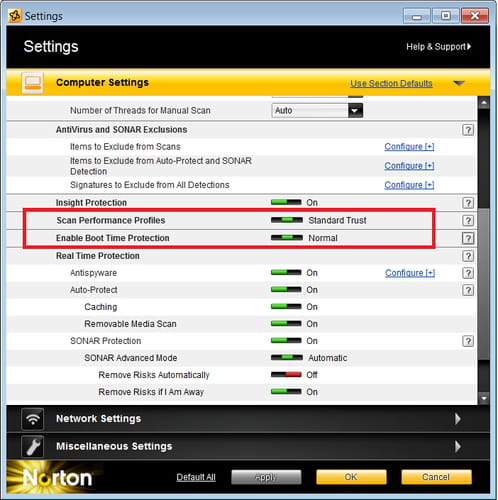
Task: Click the Cancel button
Action: pyautogui.click(x=436, y=477)
